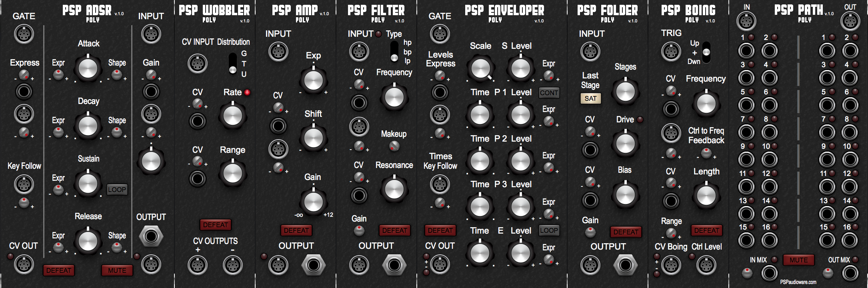Click Enveloper GATE poly jack

440,34
